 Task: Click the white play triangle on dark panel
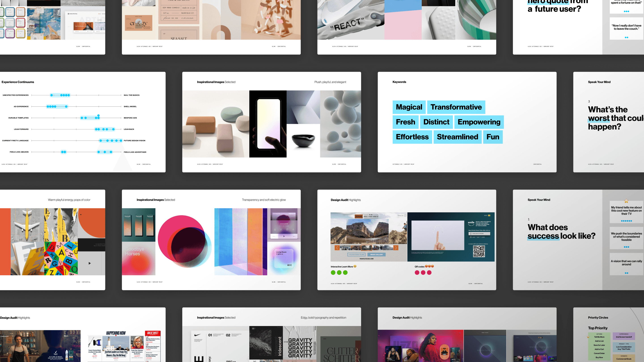[x=89, y=263]
